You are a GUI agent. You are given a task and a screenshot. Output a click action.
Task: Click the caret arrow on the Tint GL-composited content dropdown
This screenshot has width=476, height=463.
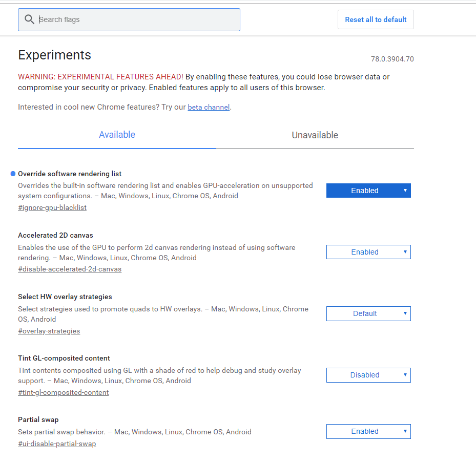(x=404, y=375)
